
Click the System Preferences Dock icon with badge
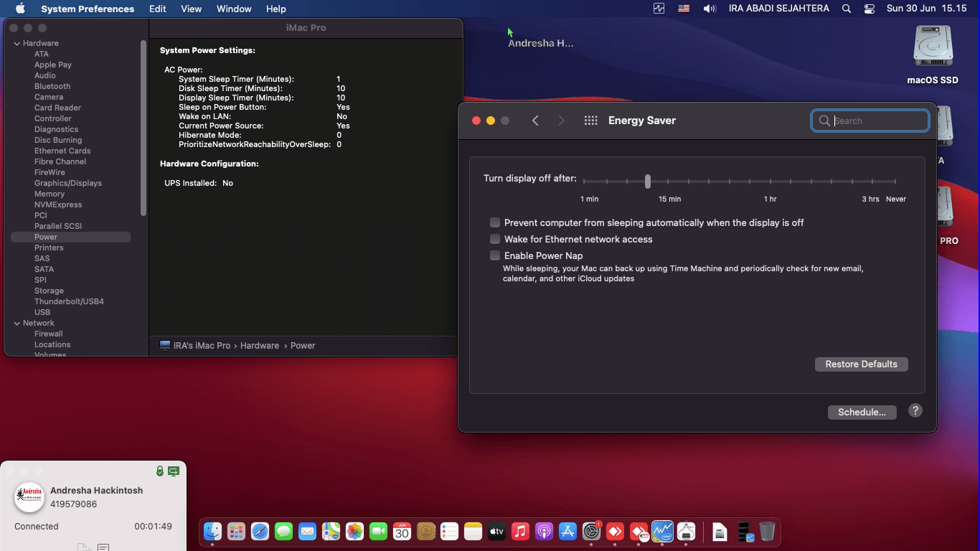(x=591, y=532)
